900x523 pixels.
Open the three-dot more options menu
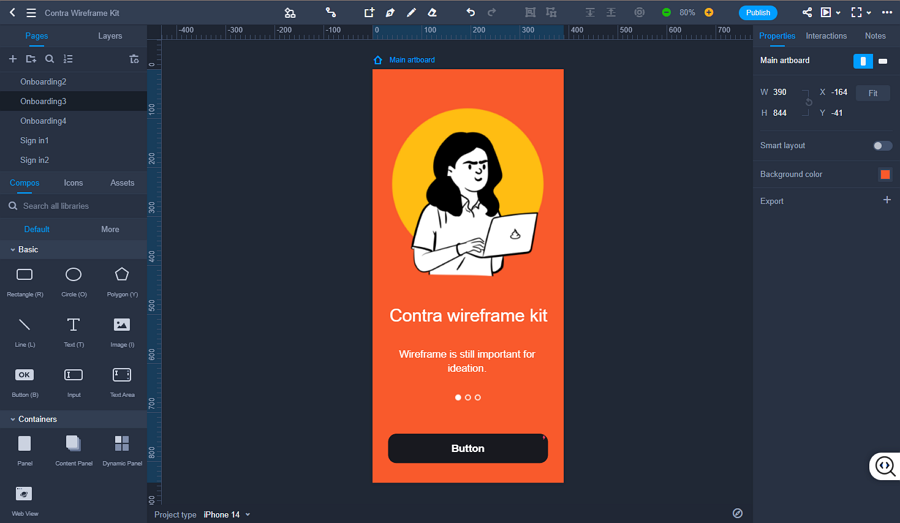pyautogui.click(x=887, y=12)
